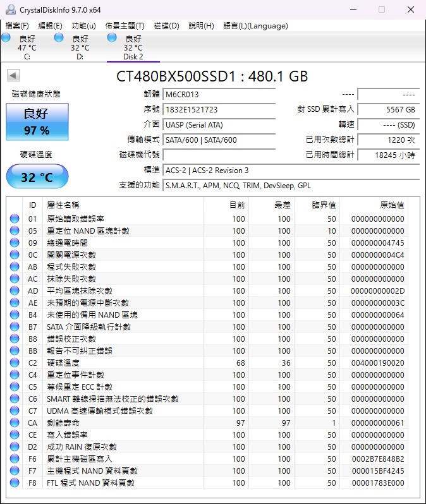Click status circle for attribute 01
The width and height of the screenshot is (426, 504).
15,219
